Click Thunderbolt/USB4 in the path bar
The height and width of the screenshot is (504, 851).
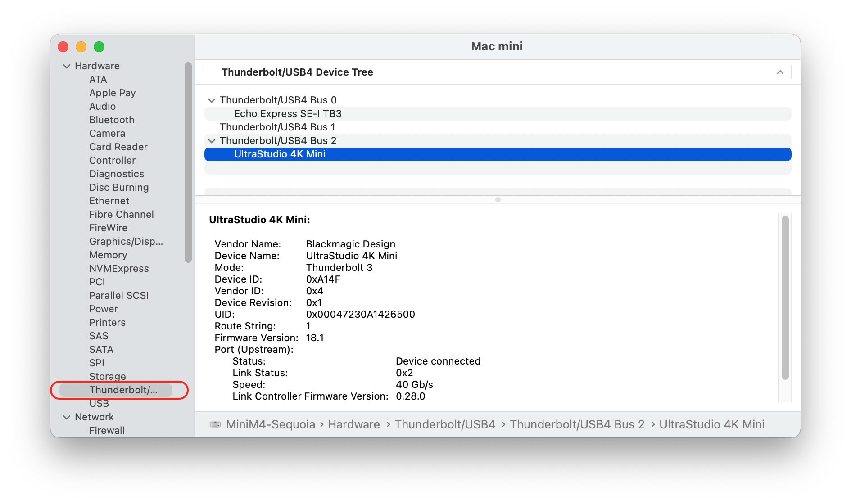coord(445,424)
